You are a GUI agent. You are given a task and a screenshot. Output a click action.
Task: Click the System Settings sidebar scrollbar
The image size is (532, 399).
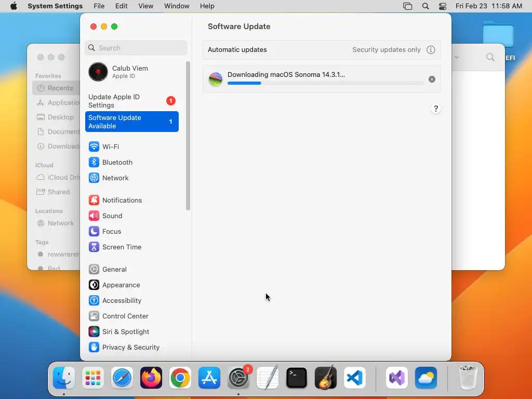(188, 136)
